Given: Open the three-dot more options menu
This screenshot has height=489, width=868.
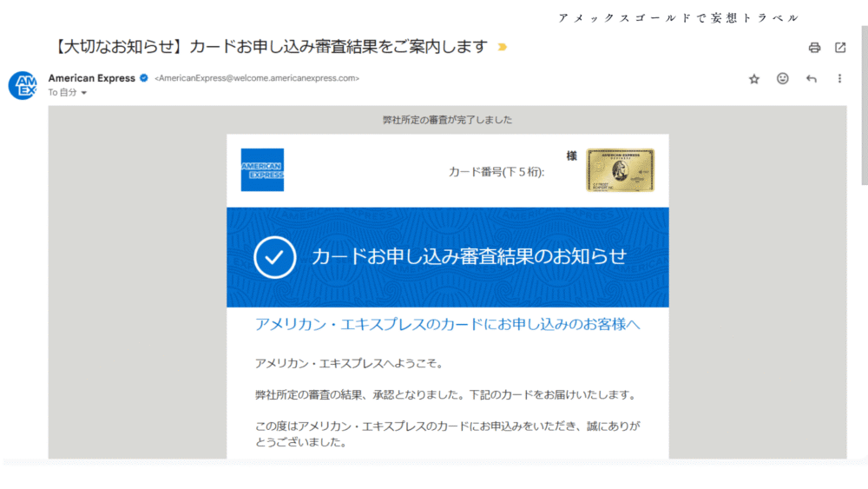Looking at the screenshot, I should [839, 79].
